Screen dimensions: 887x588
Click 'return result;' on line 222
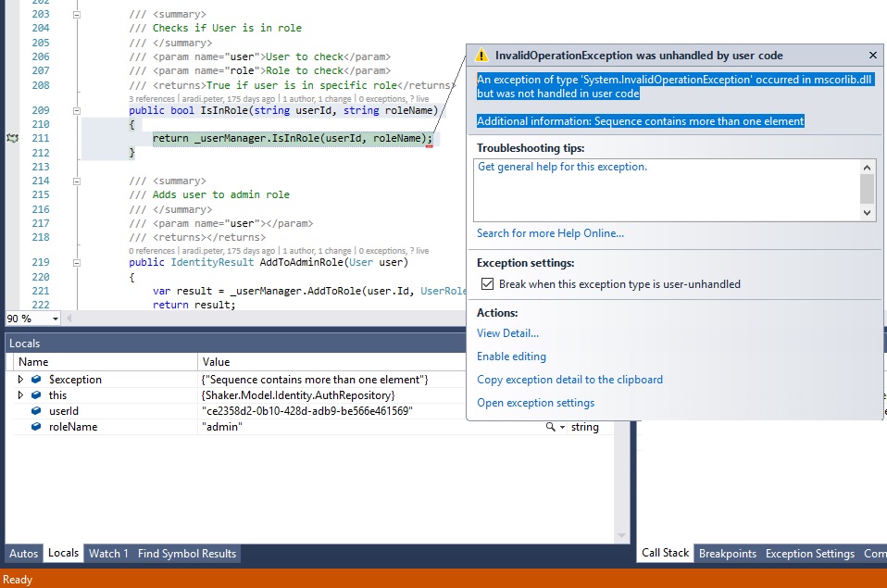click(194, 305)
